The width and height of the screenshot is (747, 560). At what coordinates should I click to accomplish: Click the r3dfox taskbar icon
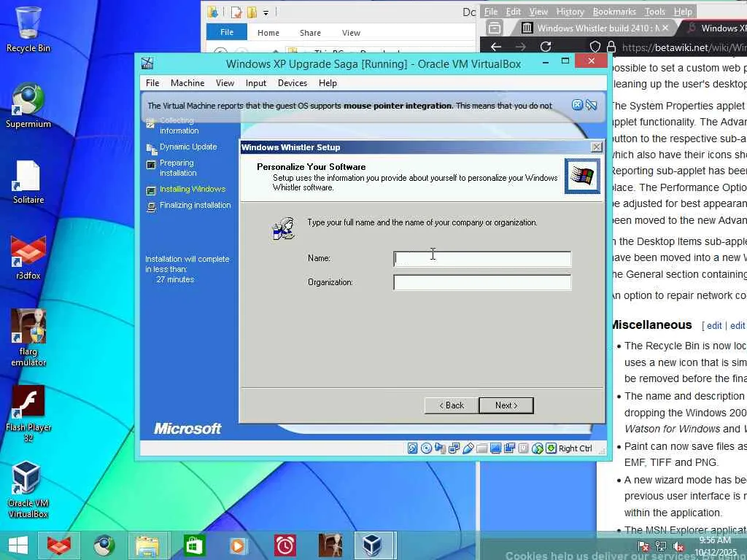pyautogui.click(x=58, y=545)
